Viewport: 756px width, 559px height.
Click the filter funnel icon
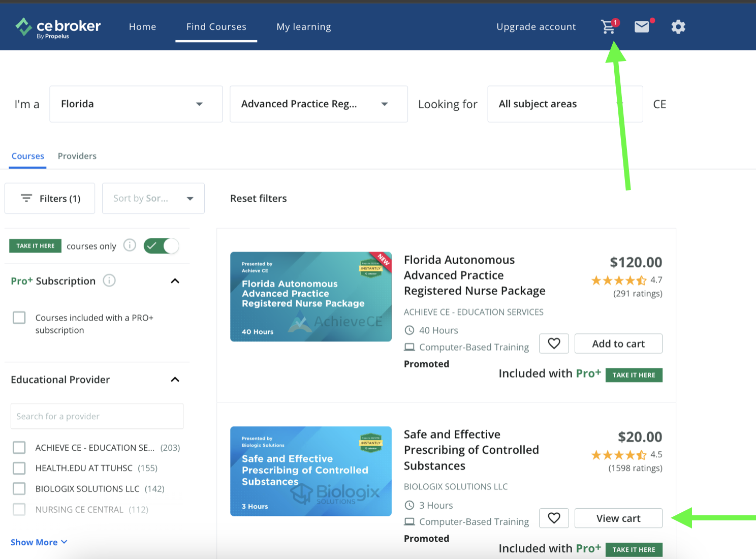26,198
